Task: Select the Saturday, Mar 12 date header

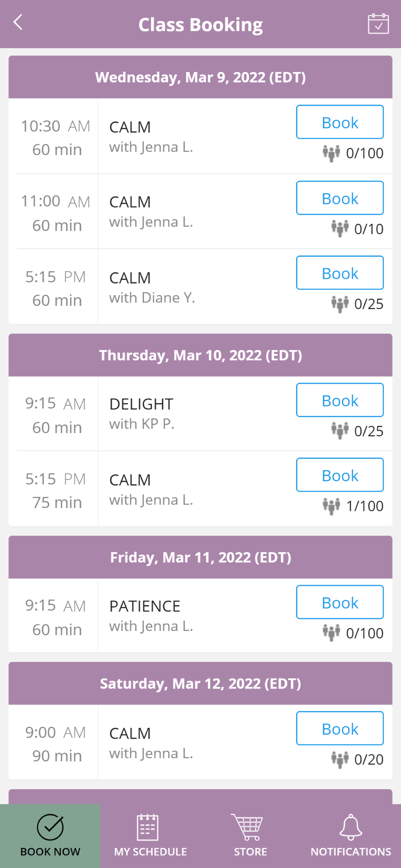Action: [200, 684]
